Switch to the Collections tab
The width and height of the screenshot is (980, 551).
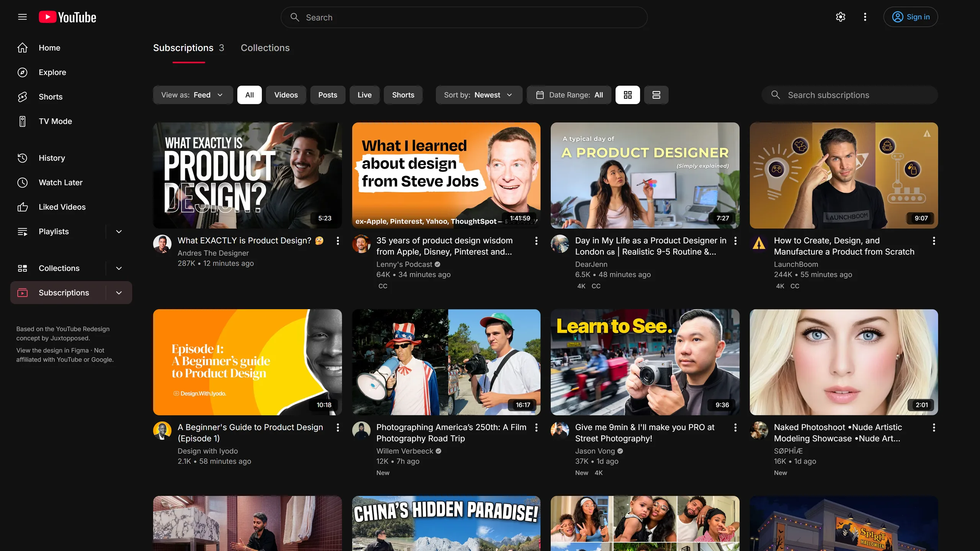coord(265,48)
